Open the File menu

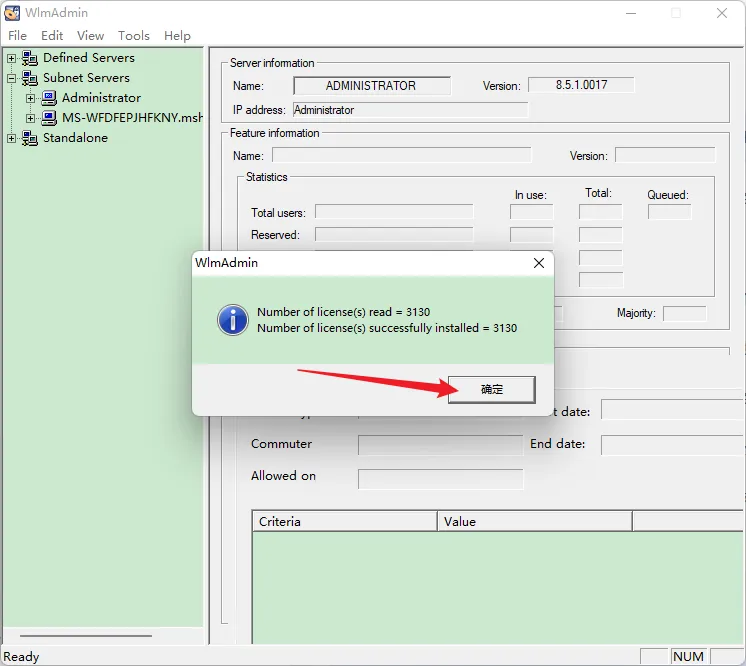point(18,36)
